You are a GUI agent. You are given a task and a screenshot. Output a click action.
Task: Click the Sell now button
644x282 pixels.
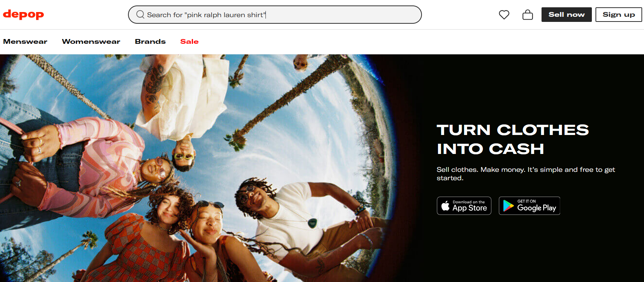point(566,15)
